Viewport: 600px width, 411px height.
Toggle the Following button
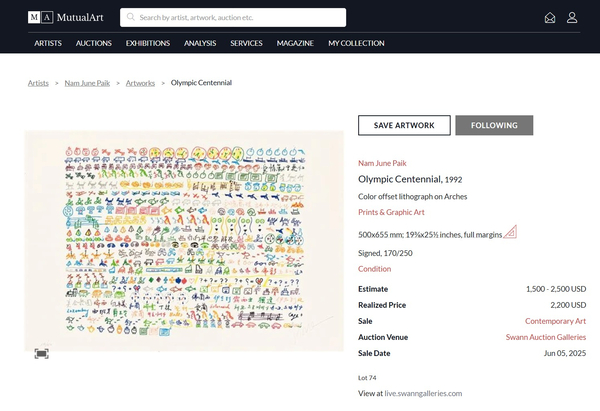click(494, 125)
